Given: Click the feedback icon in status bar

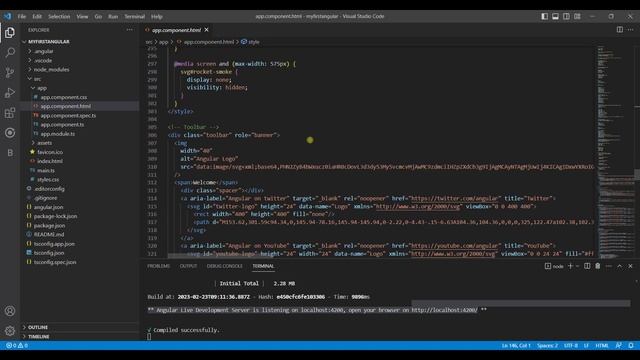Looking at the screenshot, I should coord(619,345).
